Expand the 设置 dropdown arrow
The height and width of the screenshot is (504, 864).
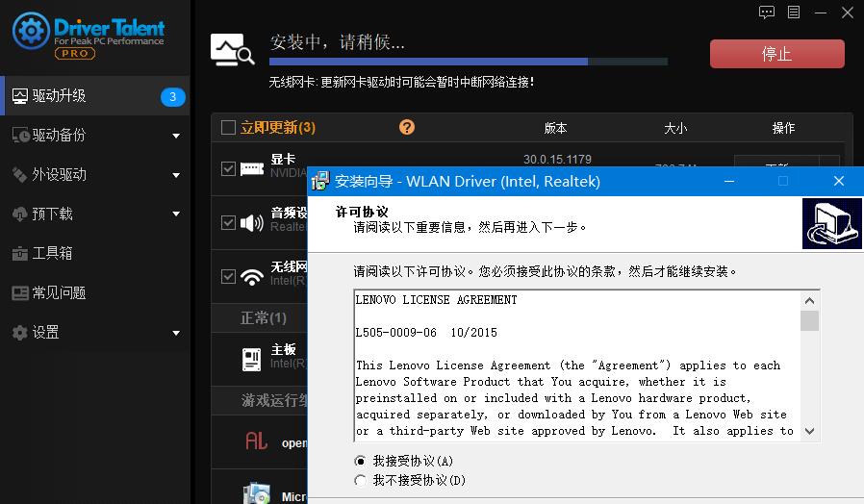click(x=176, y=333)
